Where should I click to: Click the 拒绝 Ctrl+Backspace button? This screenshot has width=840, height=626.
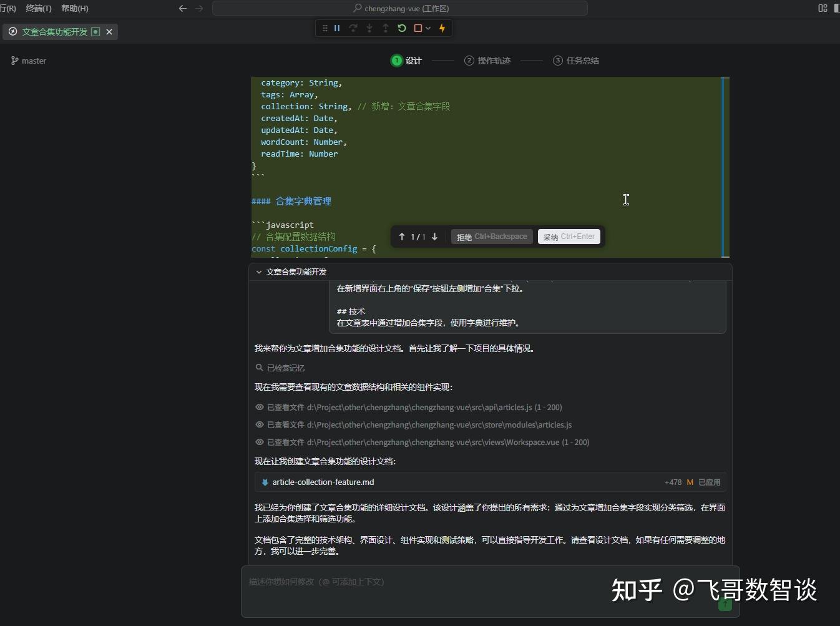pyautogui.click(x=492, y=237)
